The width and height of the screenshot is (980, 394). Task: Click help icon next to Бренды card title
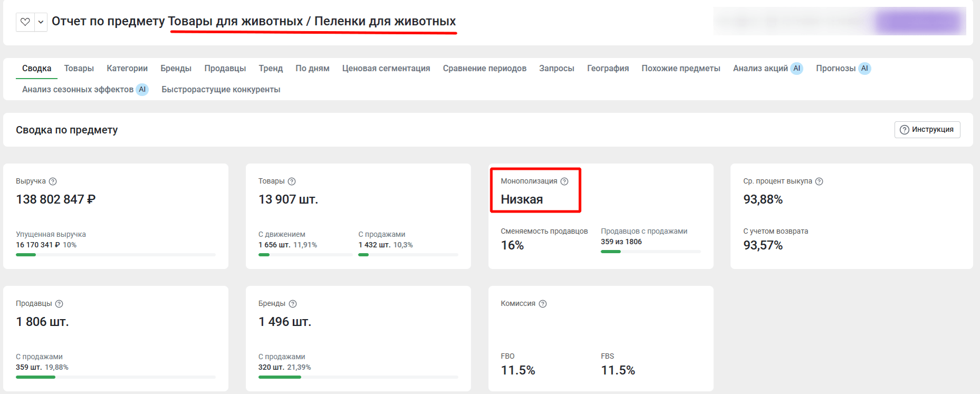293,304
